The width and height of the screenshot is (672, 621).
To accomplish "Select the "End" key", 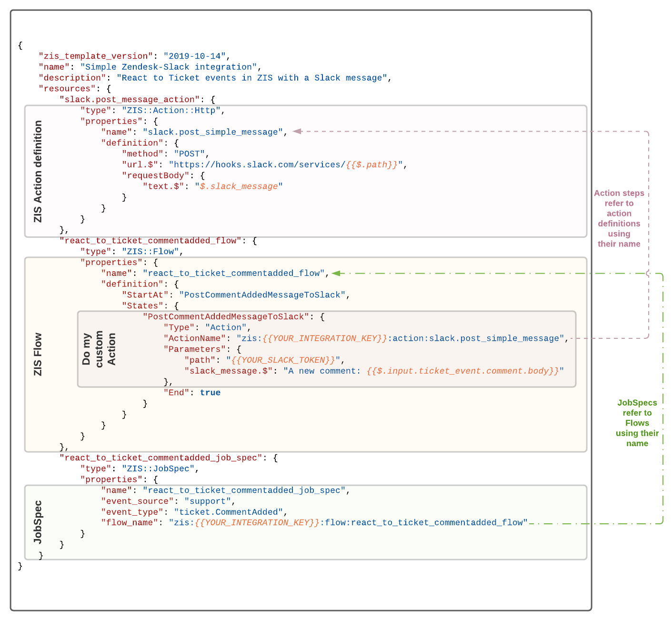I will 176,393.
